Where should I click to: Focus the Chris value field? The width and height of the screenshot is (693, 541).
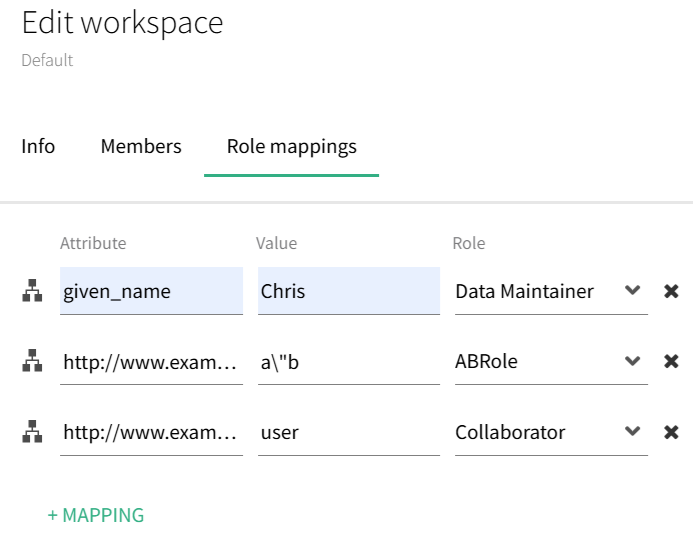click(349, 291)
